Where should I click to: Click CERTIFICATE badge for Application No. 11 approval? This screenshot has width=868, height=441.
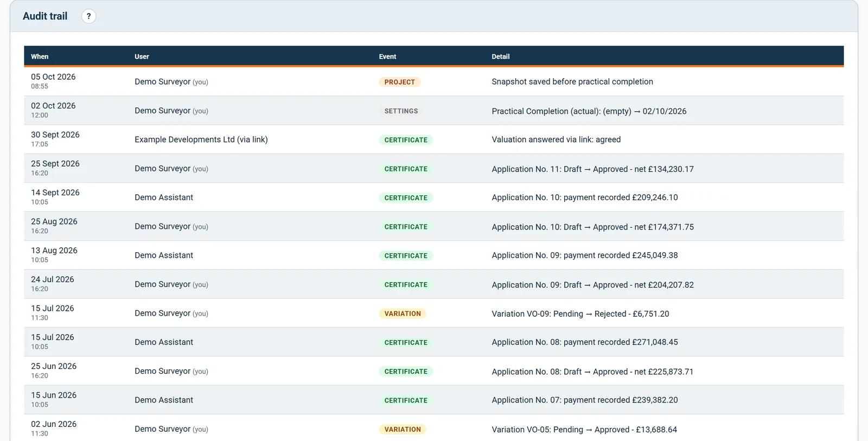406,169
